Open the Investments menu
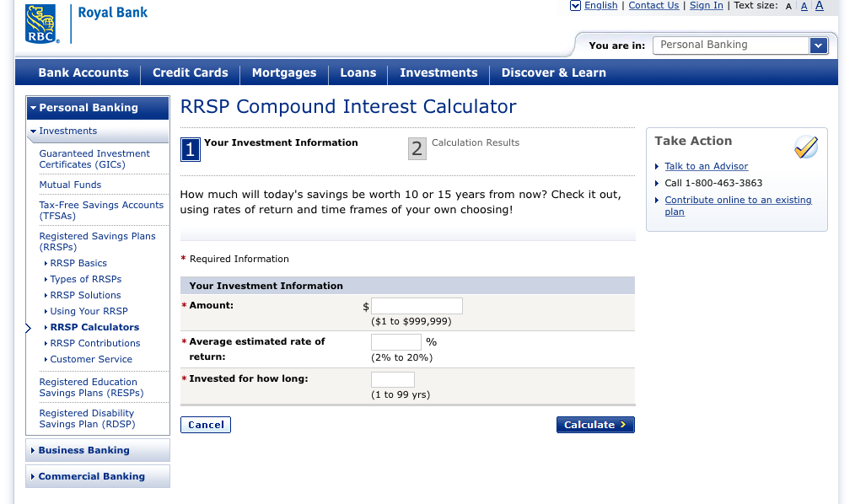The image size is (855, 504). [x=438, y=73]
